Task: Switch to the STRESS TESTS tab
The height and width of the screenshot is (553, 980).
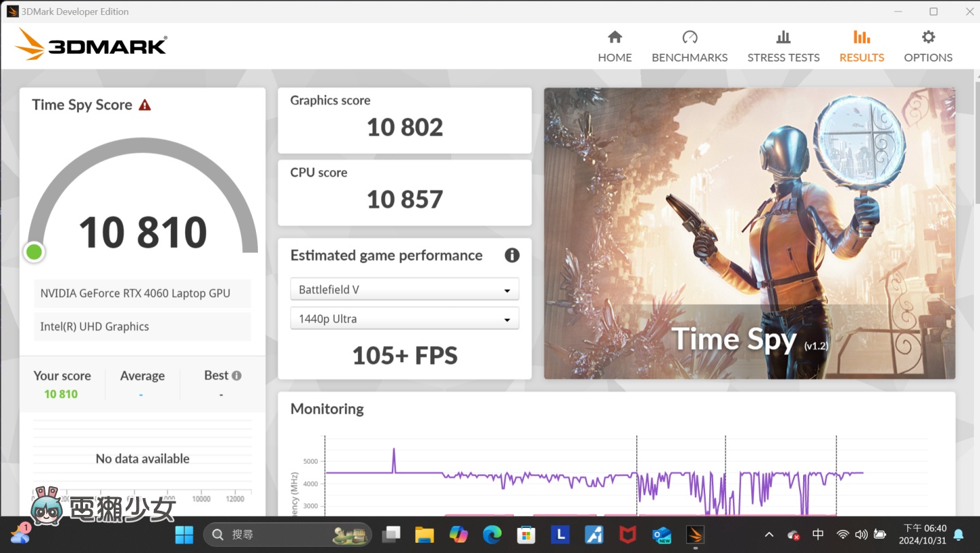Action: (783, 46)
